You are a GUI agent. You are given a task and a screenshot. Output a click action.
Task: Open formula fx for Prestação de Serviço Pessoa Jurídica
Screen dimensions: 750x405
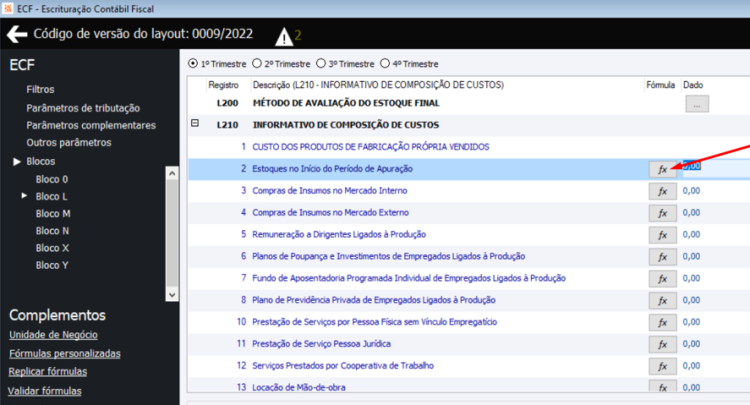[x=662, y=344]
